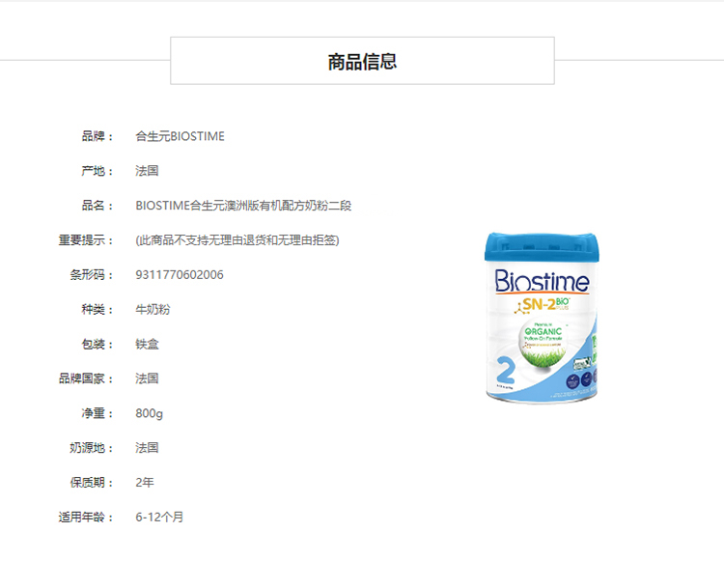This screenshot has height=588, width=724.
Task: Click the 6-12个月 age range value
Action: pyautogui.click(x=159, y=518)
